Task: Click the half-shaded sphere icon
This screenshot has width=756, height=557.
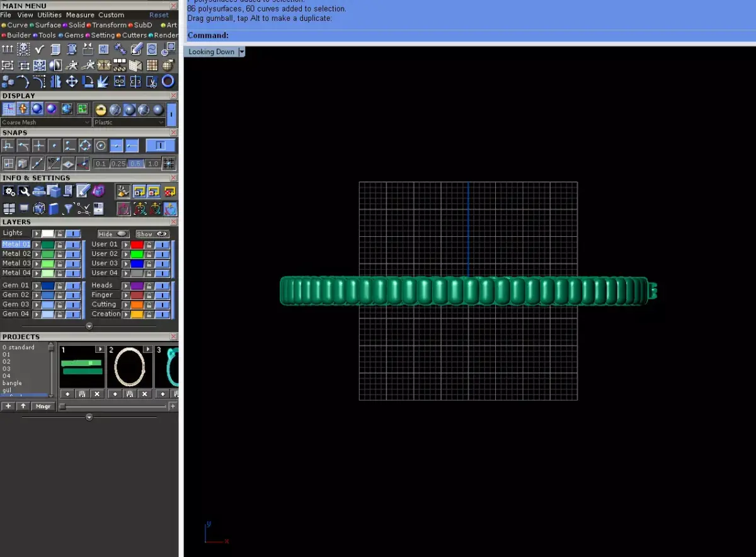Action: pyautogui.click(x=55, y=65)
